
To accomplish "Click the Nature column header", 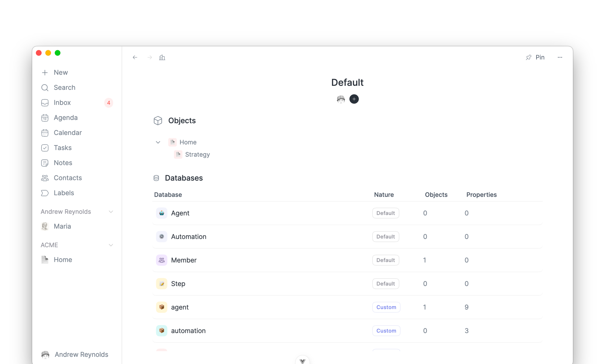I will [384, 195].
